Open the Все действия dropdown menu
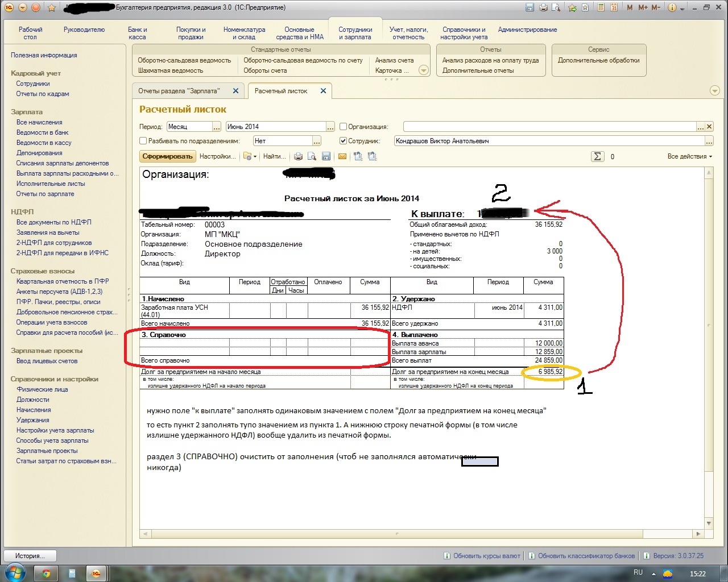 (689, 156)
